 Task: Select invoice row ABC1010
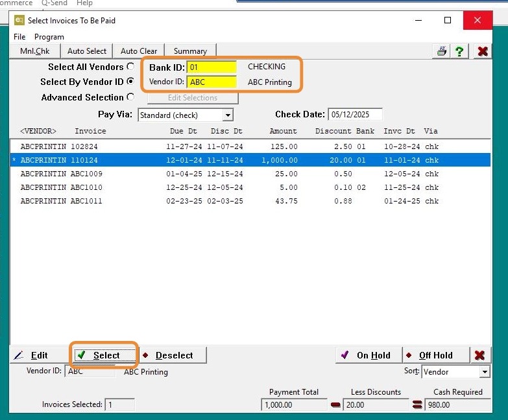pos(250,187)
